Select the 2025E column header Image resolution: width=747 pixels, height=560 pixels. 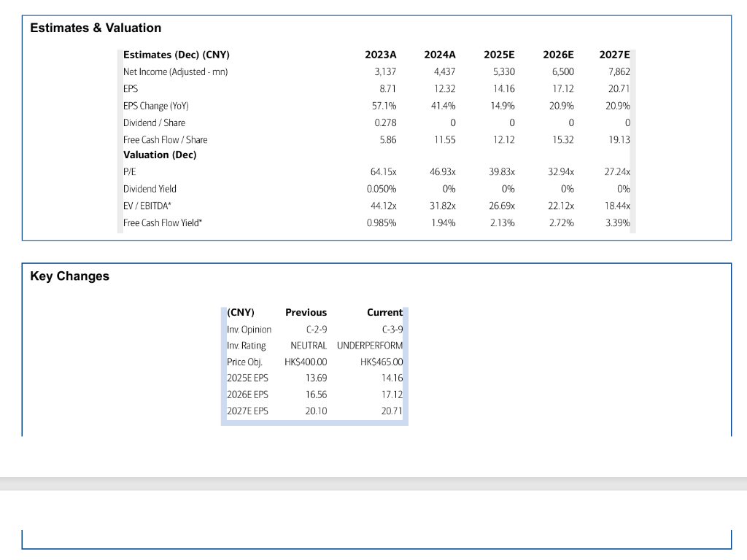coord(499,55)
